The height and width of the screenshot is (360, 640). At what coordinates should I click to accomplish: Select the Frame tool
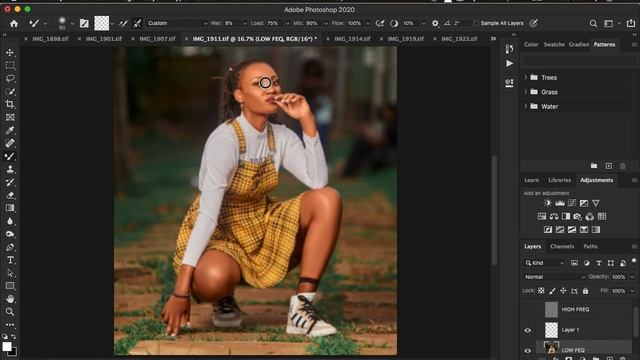pyautogui.click(x=10, y=118)
